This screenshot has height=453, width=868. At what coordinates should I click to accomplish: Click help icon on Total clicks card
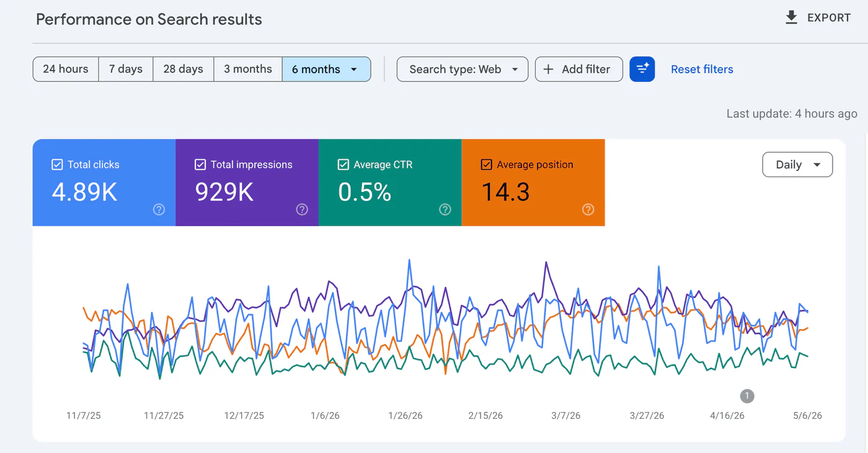tap(159, 209)
